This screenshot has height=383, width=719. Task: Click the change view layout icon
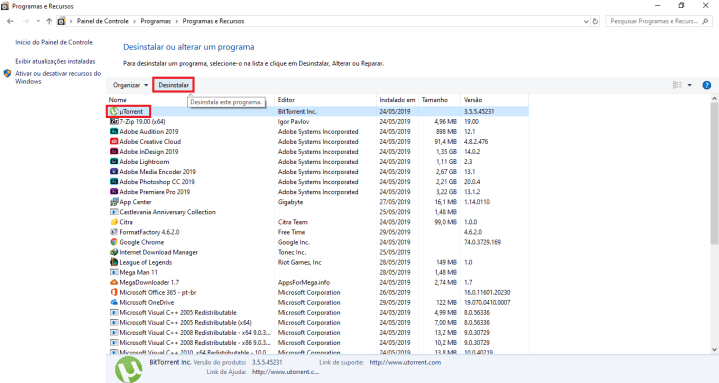point(677,85)
